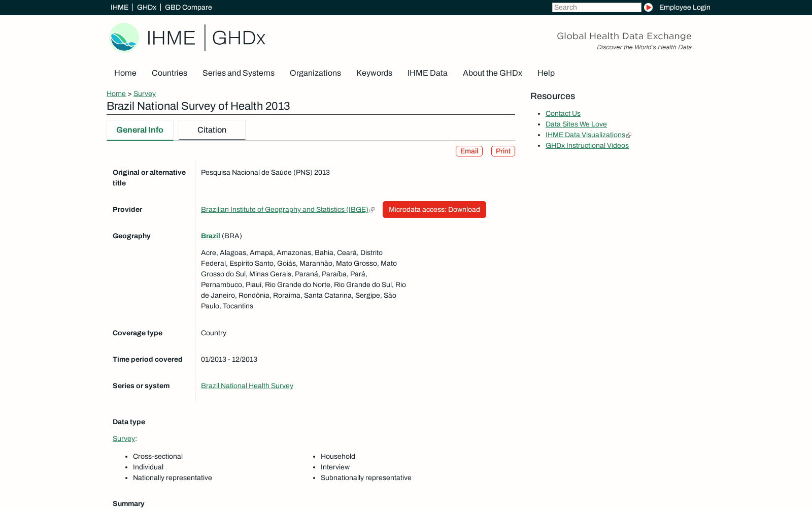Click the 'Individual' list item
The height and width of the screenshot is (508, 812).
click(148, 467)
